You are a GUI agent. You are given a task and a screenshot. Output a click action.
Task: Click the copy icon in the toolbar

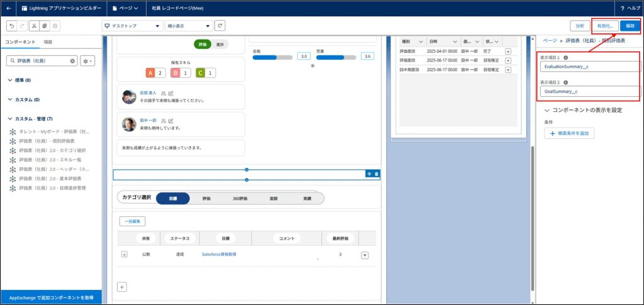[44, 26]
